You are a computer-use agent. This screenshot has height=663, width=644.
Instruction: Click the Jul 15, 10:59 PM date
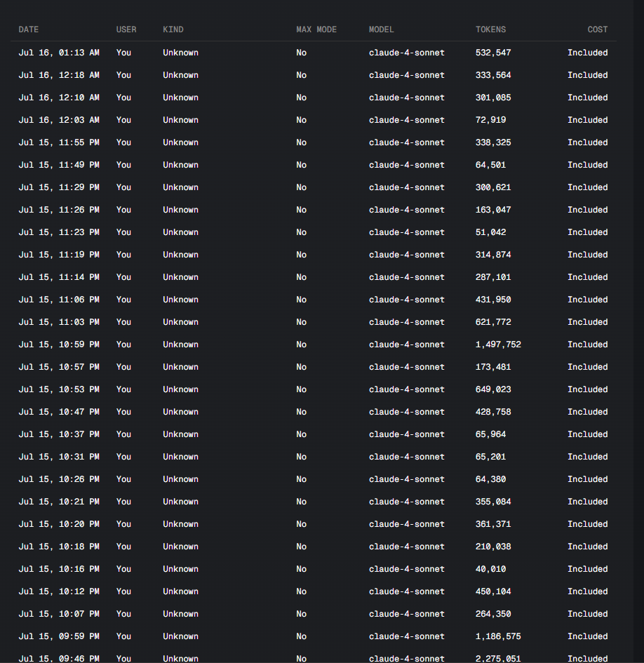59,344
